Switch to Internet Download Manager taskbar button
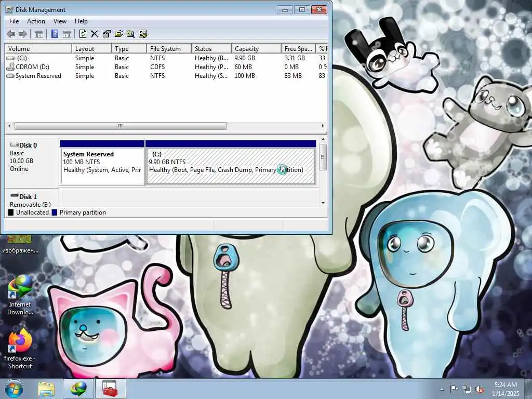Viewport: 532px width, 399px height. click(78, 389)
